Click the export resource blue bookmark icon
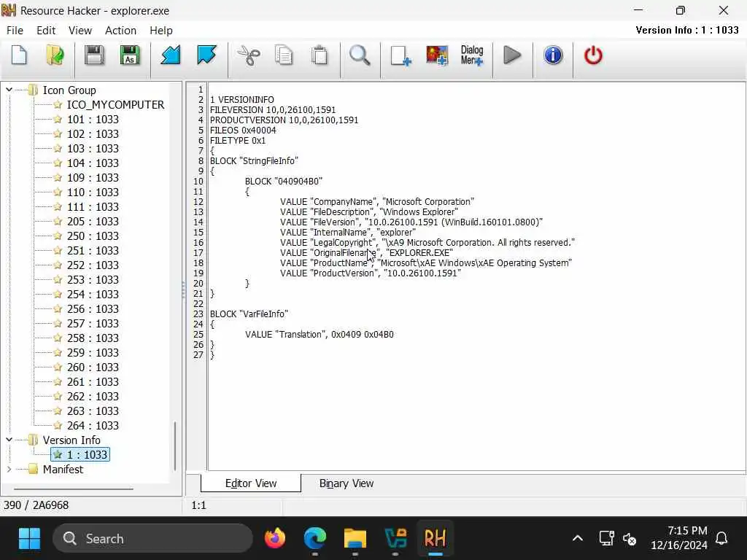Screen dimensions: 747x560 [206, 55]
